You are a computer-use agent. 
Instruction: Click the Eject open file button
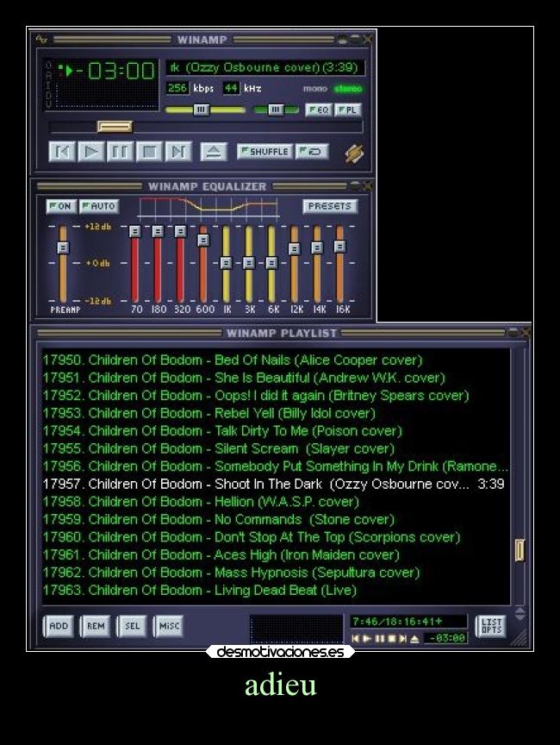pyautogui.click(x=214, y=153)
